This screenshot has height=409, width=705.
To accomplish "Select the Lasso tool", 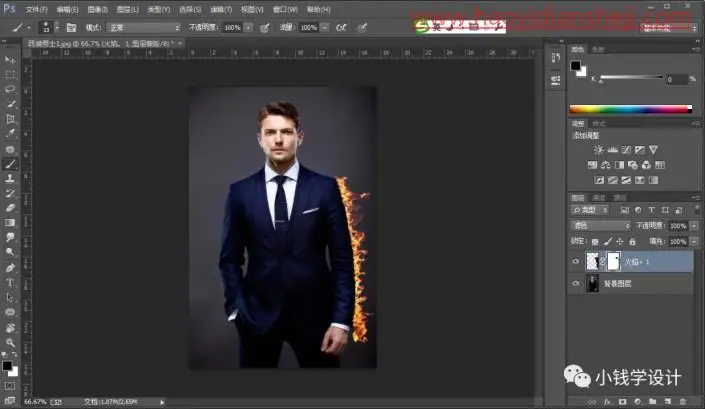I will point(10,89).
